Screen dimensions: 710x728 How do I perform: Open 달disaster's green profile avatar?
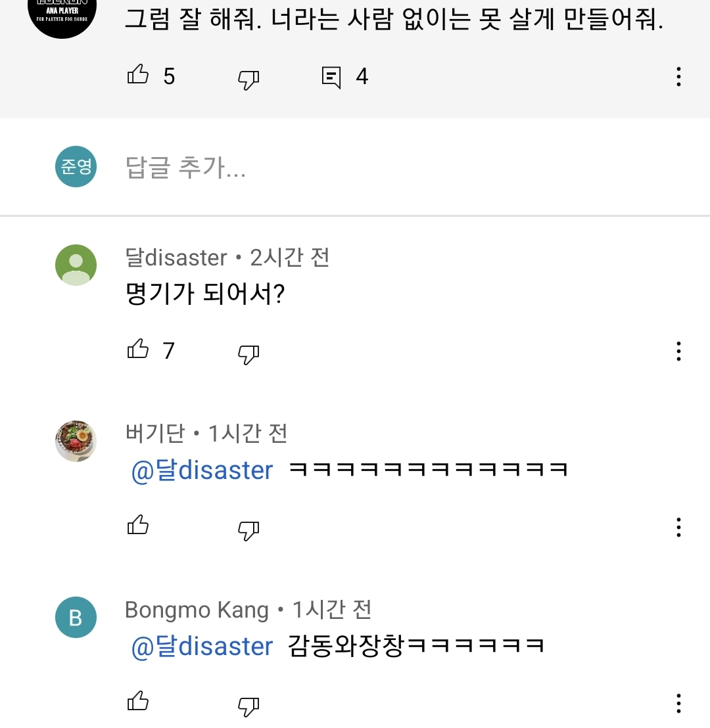coord(76,265)
